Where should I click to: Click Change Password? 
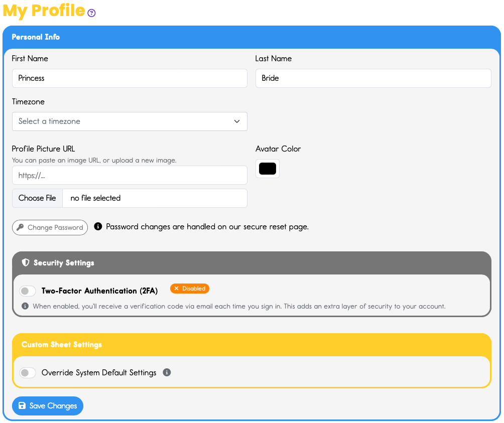(x=50, y=227)
